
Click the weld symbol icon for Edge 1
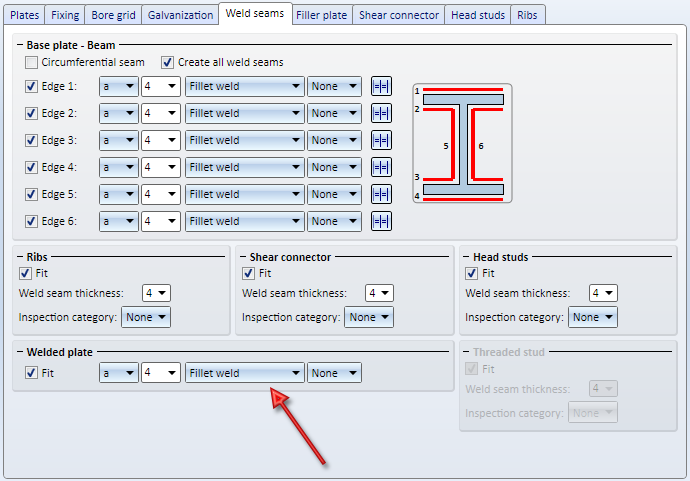pos(381,86)
